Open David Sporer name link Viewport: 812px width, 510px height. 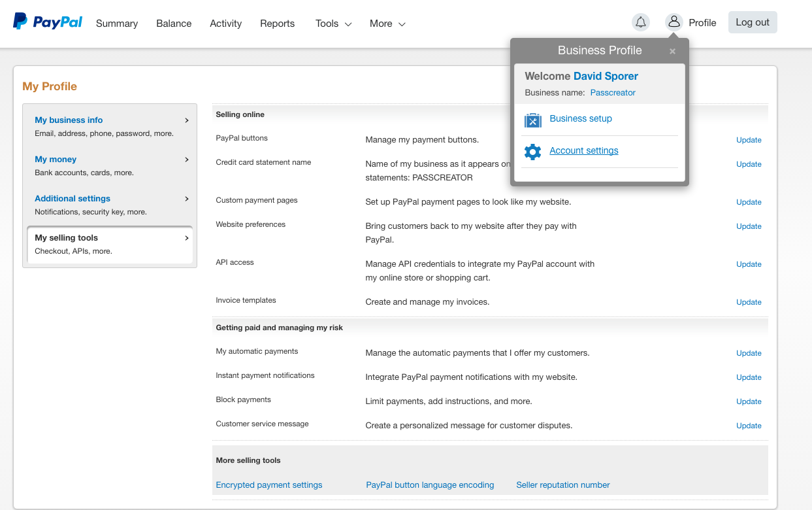[606, 76]
